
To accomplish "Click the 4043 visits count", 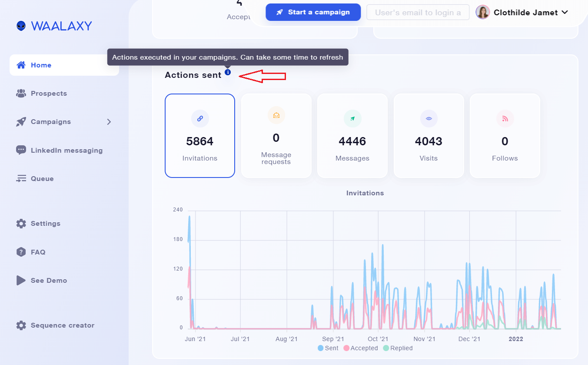I will click(x=429, y=141).
